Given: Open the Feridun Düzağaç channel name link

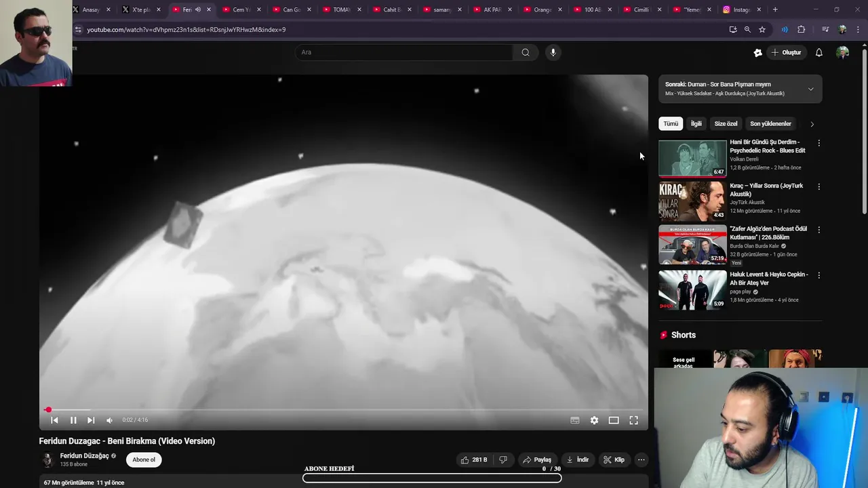Looking at the screenshot, I should click(84, 456).
